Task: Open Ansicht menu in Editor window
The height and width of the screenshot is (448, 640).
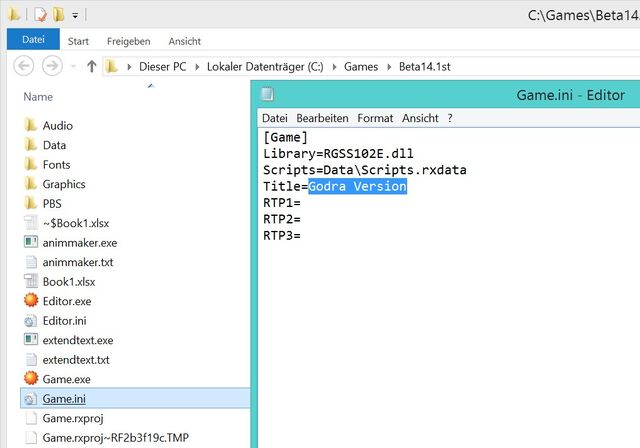Action: (420, 118)
